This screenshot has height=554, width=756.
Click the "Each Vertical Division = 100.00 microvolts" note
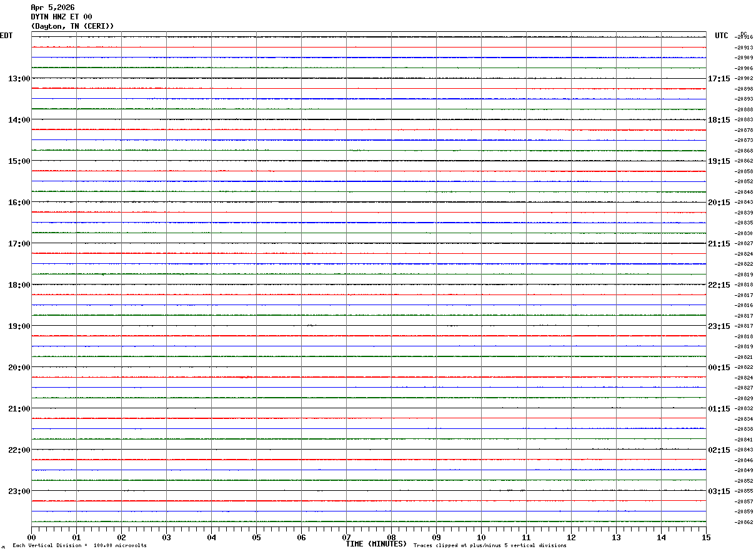point(79,546)
